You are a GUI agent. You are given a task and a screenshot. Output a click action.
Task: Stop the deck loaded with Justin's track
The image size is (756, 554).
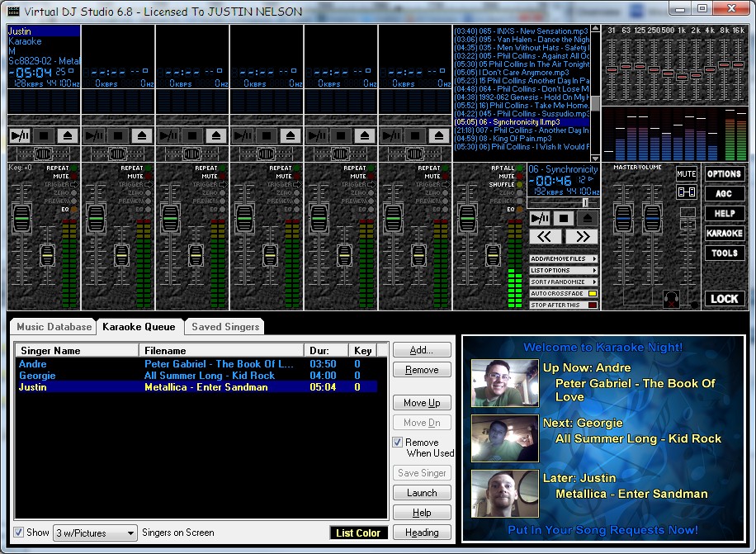44,136
